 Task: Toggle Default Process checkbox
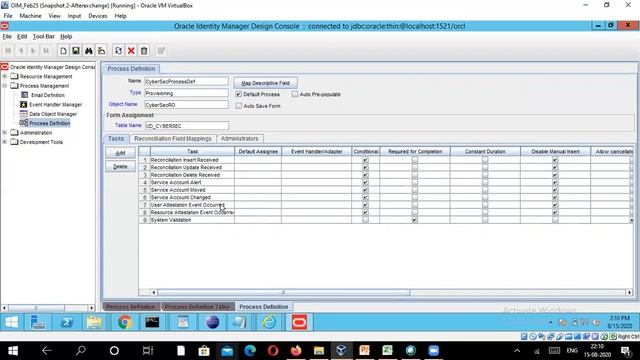[x=239, y=94]
